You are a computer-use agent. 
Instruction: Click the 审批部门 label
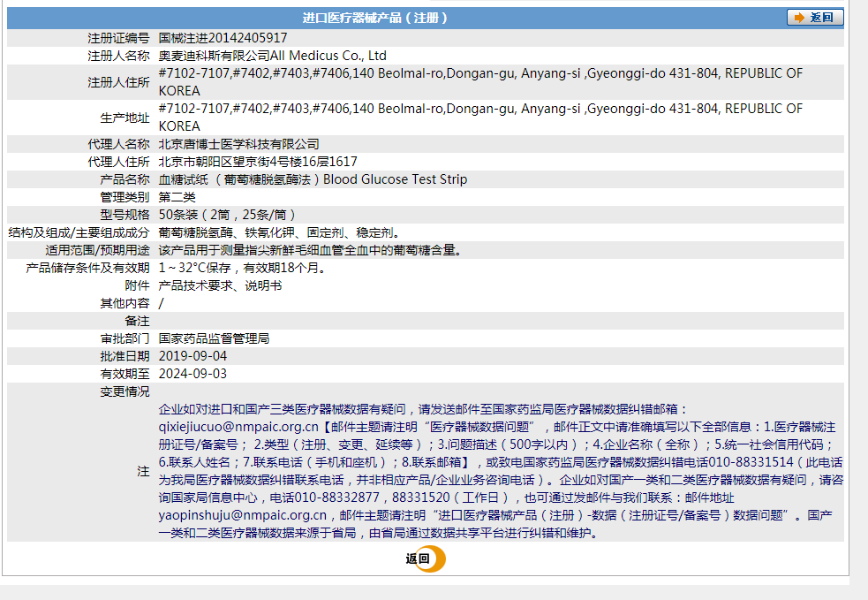125,338
